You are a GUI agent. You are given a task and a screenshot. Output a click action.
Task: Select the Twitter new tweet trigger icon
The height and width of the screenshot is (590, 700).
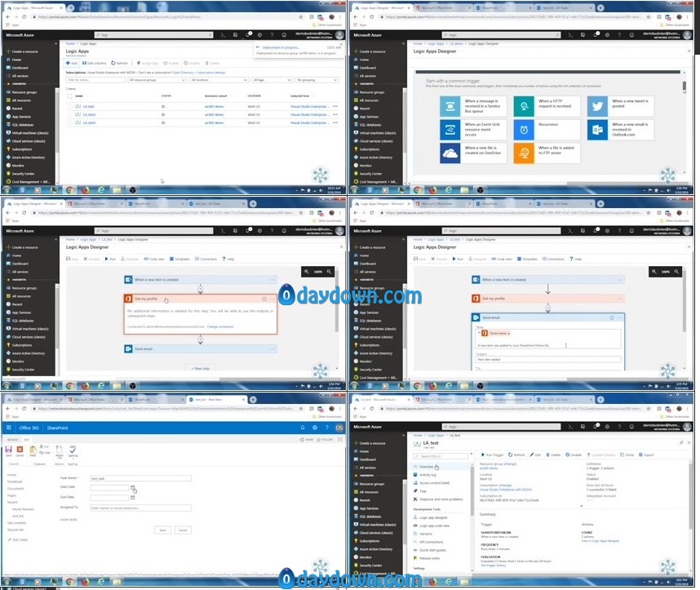597,106
